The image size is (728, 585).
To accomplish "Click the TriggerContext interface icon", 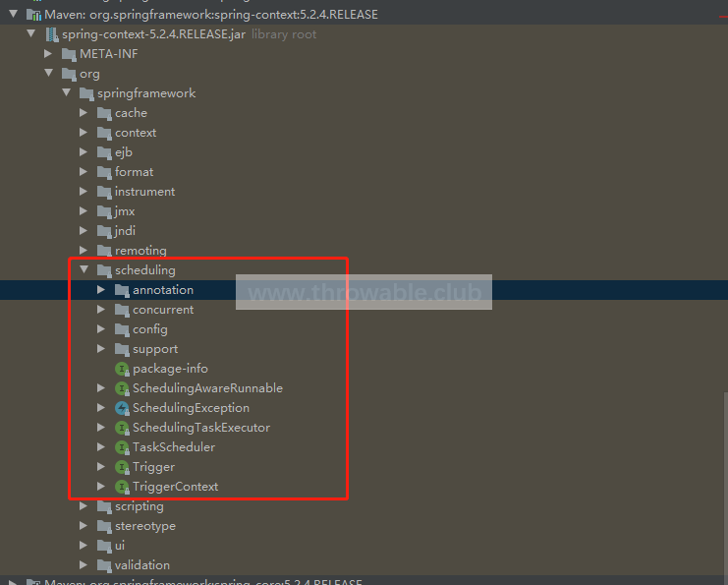I will click(122, 487).
